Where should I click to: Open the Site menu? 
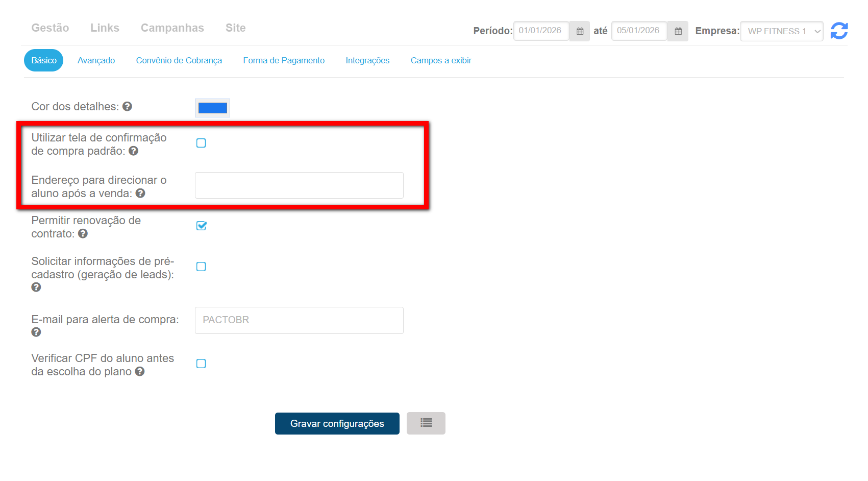point(236,28)
